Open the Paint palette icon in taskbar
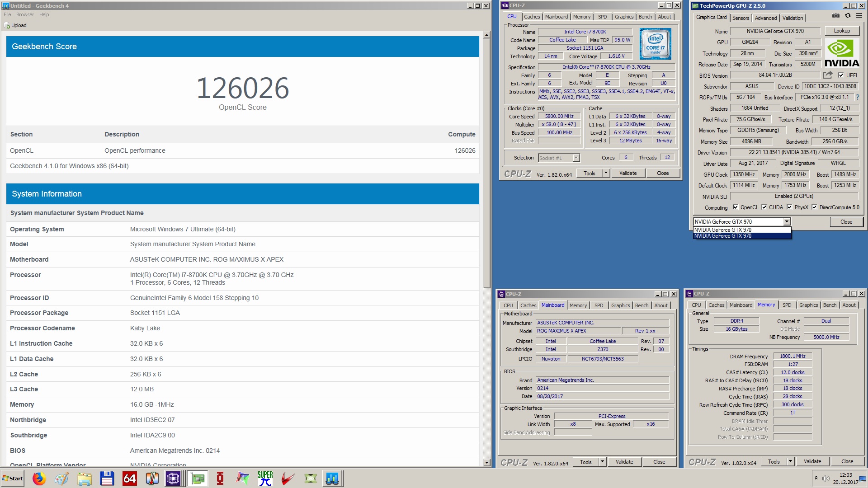The image size is (868, 488). tap(62, 479)
